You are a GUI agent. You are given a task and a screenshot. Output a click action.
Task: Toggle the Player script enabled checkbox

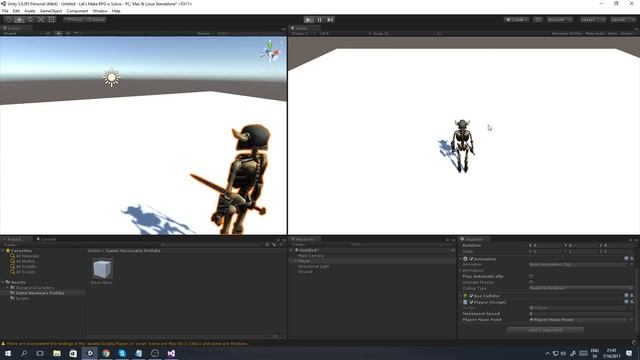click(471, 302)
